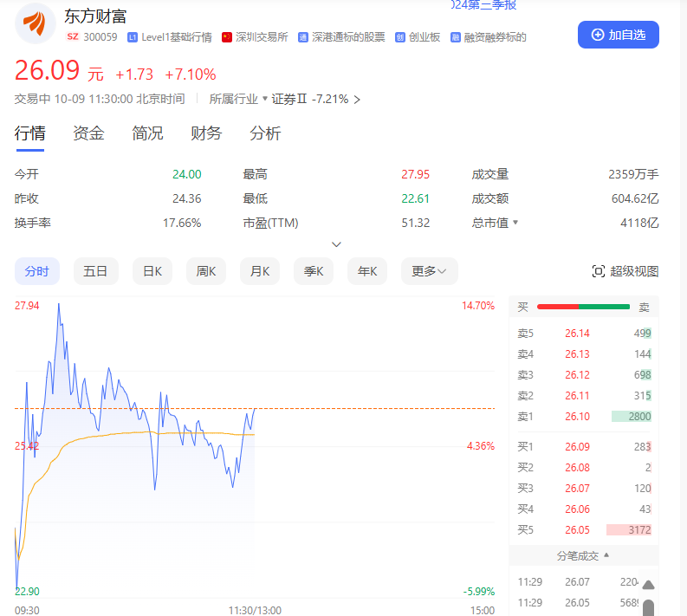Switch to the 财务 tab
Screen dimensions: 687x616
pos(206,133)
